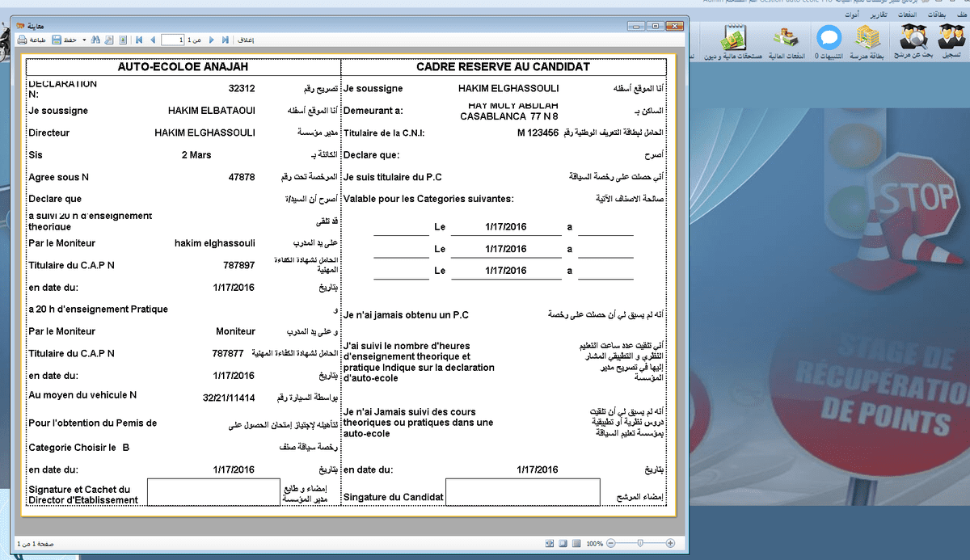Viewport: 970px width, 560px height.
Task: Click the page number input field
Action: [171, 40]
